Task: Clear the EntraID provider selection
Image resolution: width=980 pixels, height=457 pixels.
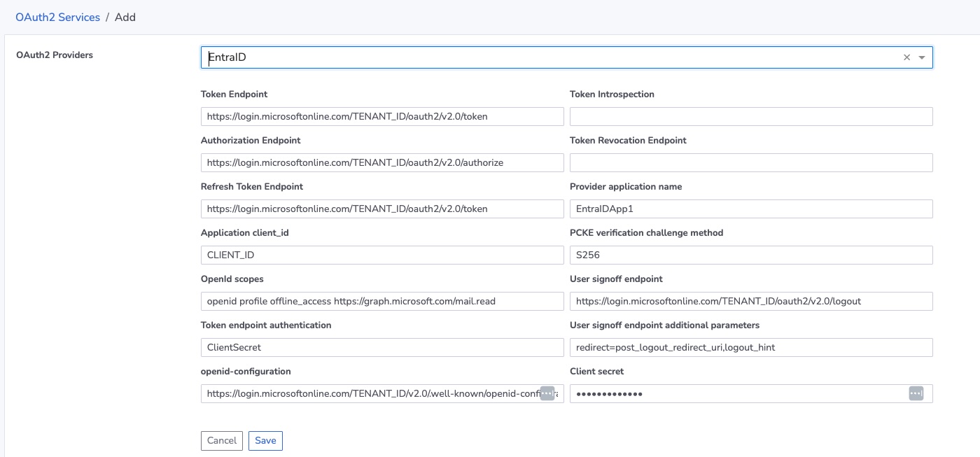Action: pyautogui.click(x=906, y=57)
